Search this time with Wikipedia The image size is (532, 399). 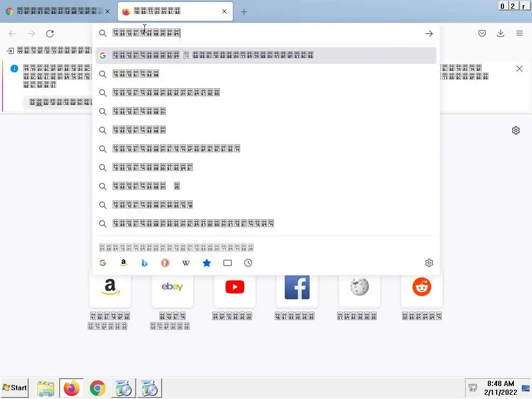[x=185, y=263]
